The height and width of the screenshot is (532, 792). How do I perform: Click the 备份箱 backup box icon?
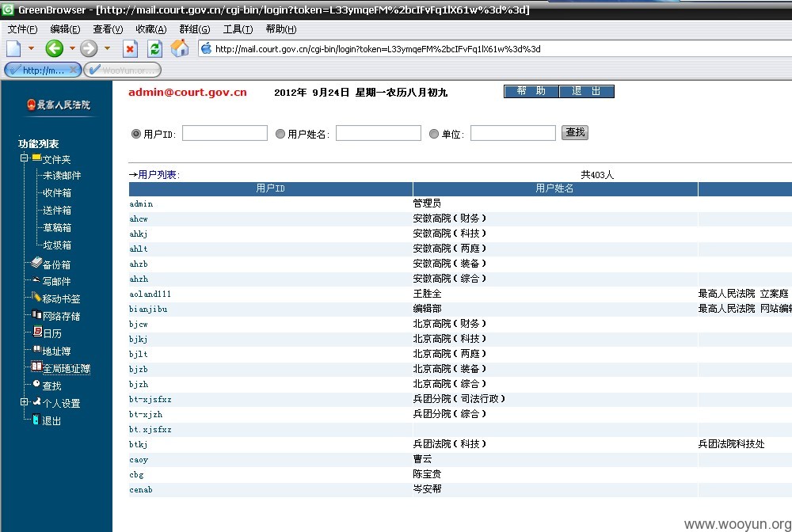(36, 263)
